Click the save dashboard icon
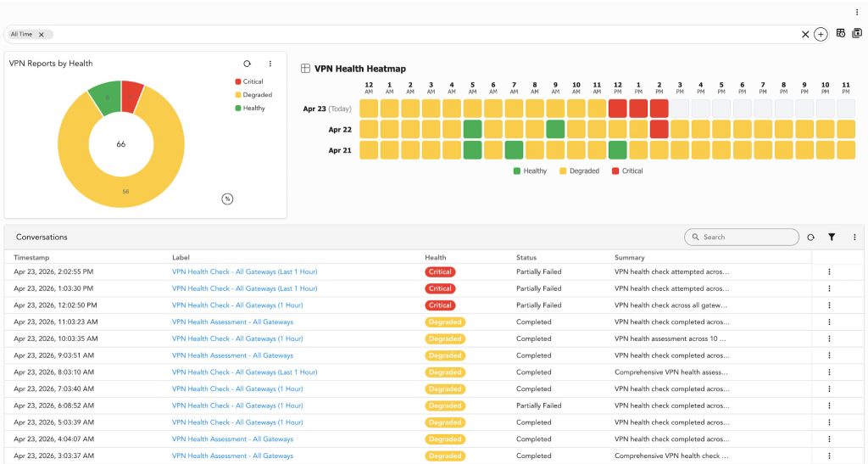868x464 pixels. coord(856,33)
